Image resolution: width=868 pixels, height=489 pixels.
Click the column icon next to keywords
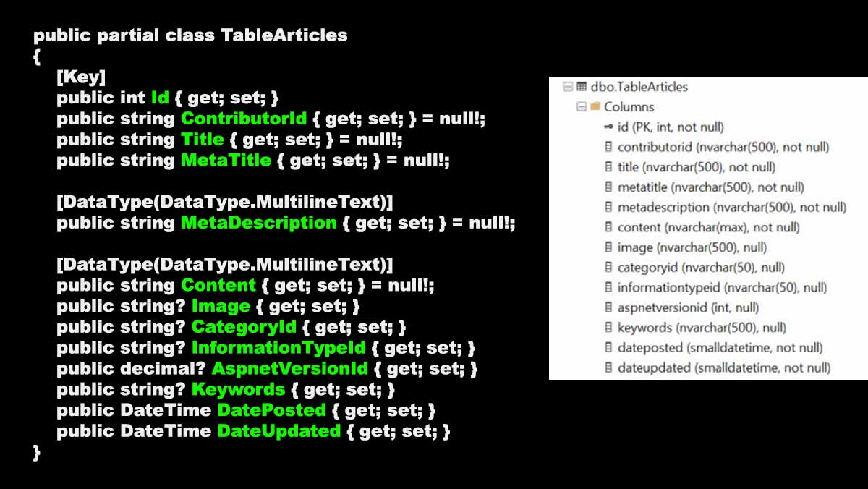tap(608, 328)
